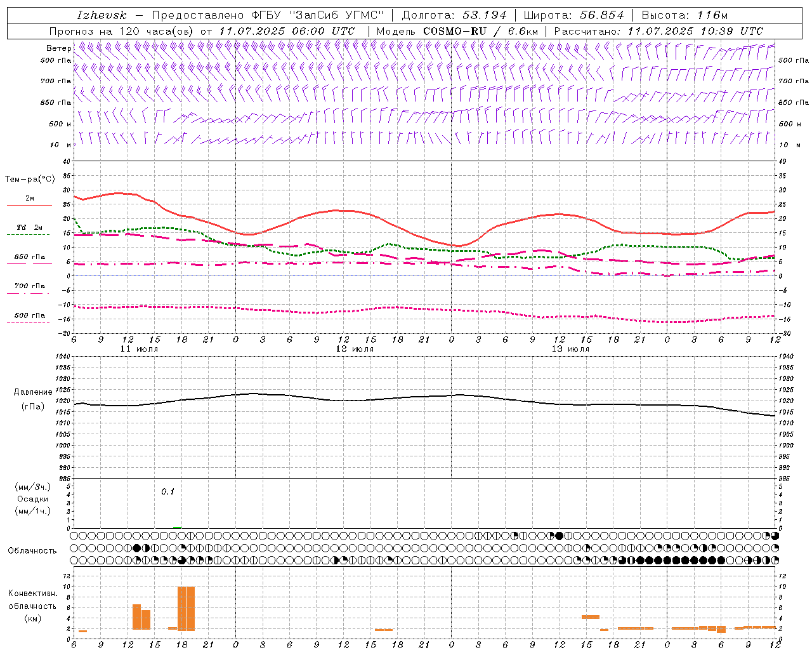Click the 'Конвективн.' convective label
This screenshot has height=650, width=812.
point(33,594)
